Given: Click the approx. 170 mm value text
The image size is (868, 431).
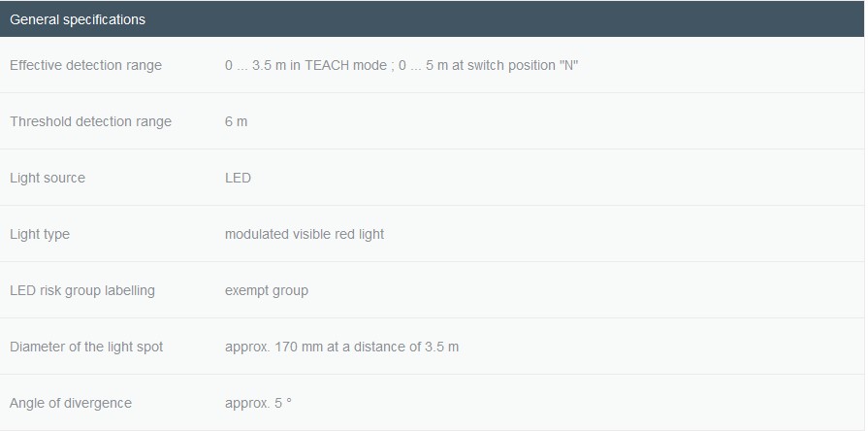Looking at the screenshot, I should click(x=341, y=348).
